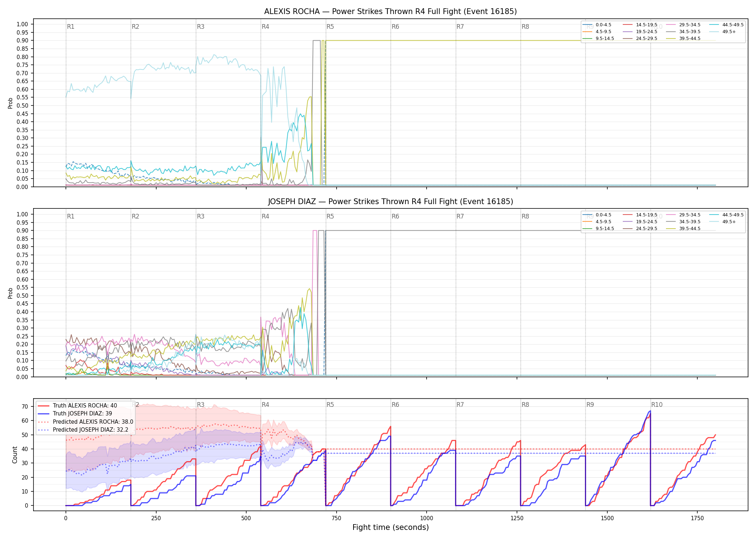This screenshot has height=540, width=756.
Task: Click the 0.90 tick label on top chart
Action: point(22,41)
